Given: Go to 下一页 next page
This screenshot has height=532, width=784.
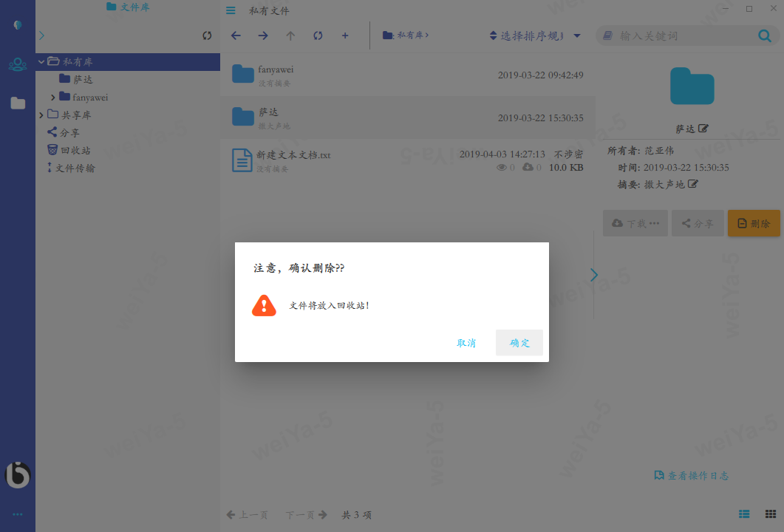Looking at the screenshot, I should click(306, 514).
